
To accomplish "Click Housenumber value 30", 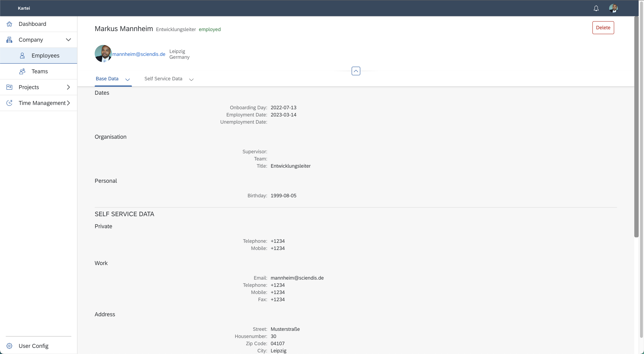I will (x=273, y=336).
